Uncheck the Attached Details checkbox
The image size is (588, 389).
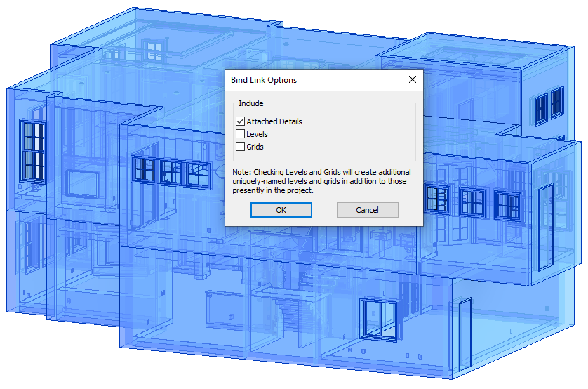coord(241,121)
